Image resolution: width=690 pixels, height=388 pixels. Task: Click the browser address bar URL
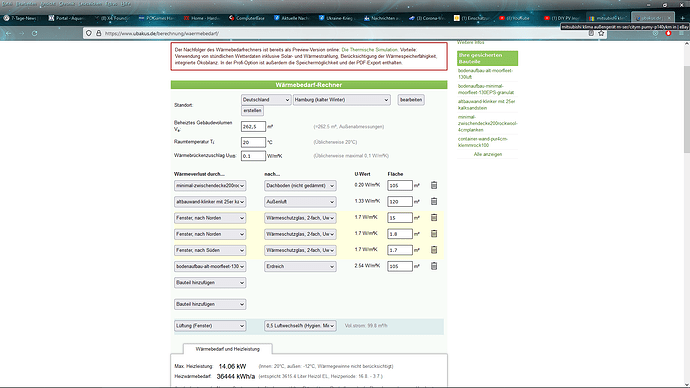161,33
